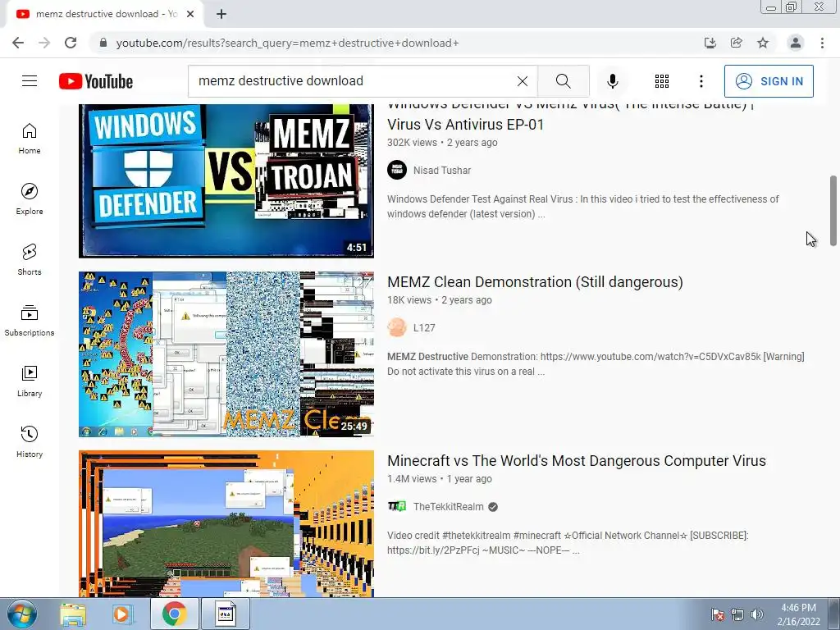Open the YouTube hamburger guide menu
840x630 pixels.
[30, 81]
